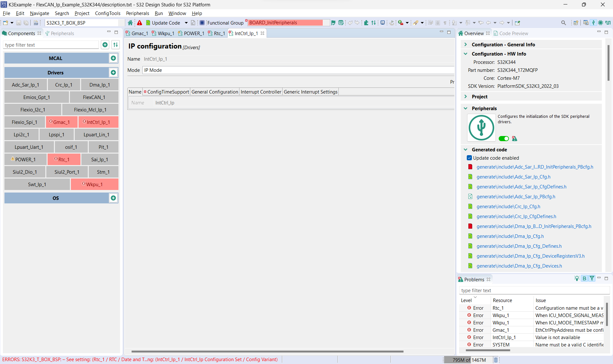Switch to the Interrupt Controller tab
Screen dimensions: 613x364
(x=261, y=92)
